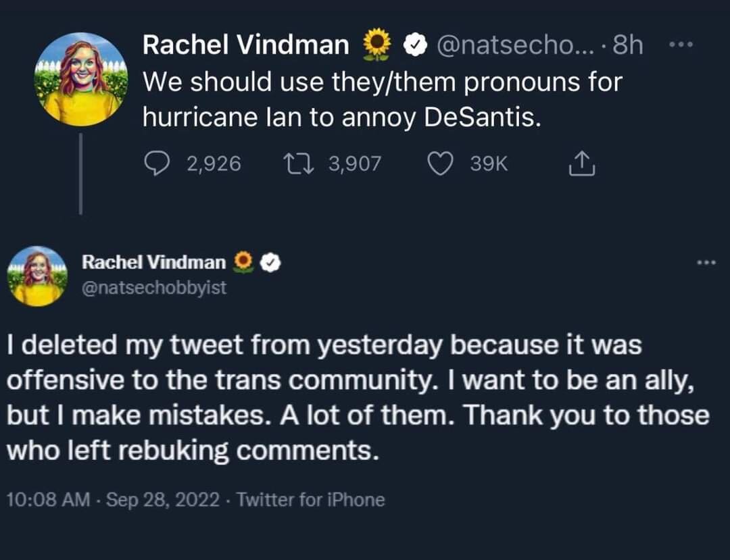Click the sunflower emoji in the lower tweet name
This screenshot has width=730, height=560.
coord(243,262)
